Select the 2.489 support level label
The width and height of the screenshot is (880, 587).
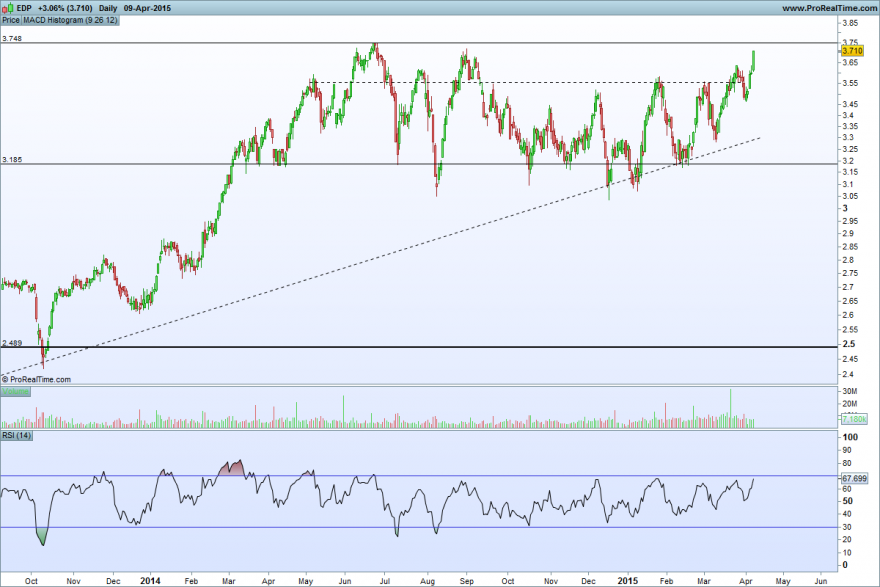[12, 343]
